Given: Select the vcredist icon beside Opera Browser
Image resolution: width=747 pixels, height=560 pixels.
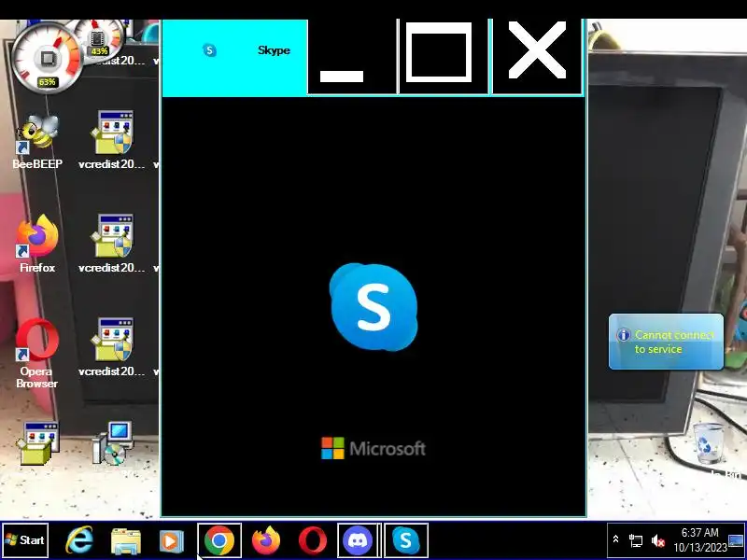Looking at the screenshot, I should 113,347.
